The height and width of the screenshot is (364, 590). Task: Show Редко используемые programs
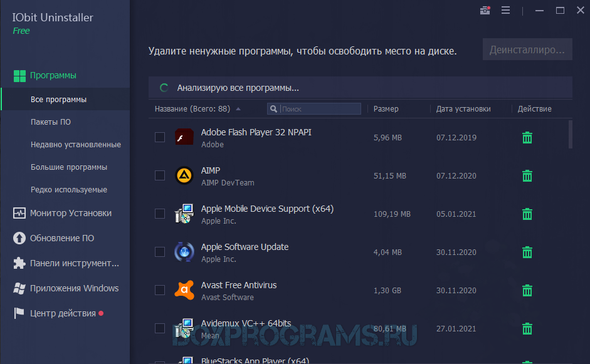pyautogui.click(x=69, y=190)
